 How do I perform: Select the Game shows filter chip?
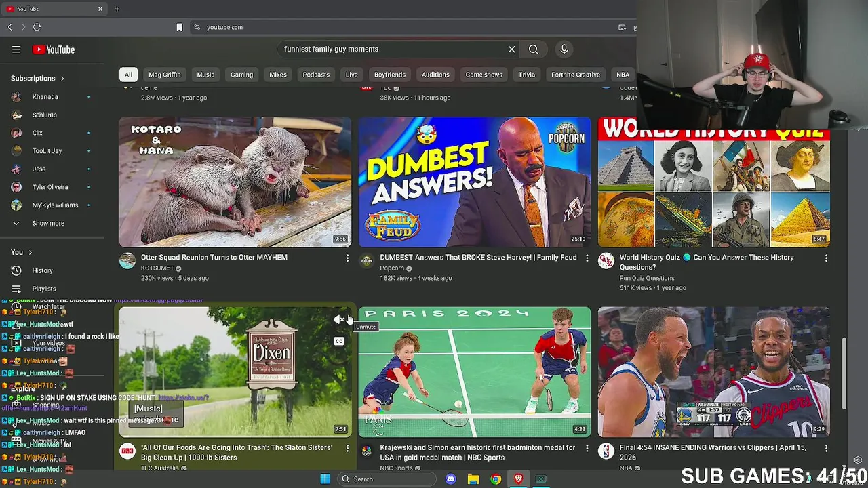coord(484,75)
